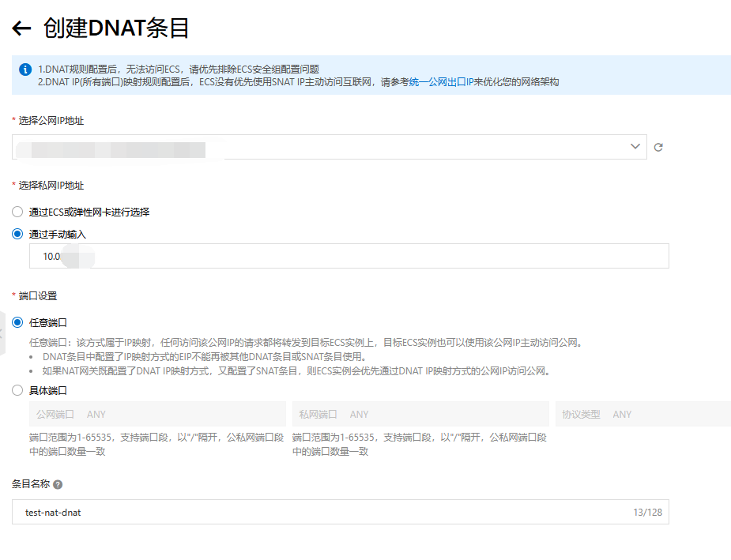Screen dimensions: 731x560
Task: Choose the 具体端口 radio option
Action: pos(17,389)
